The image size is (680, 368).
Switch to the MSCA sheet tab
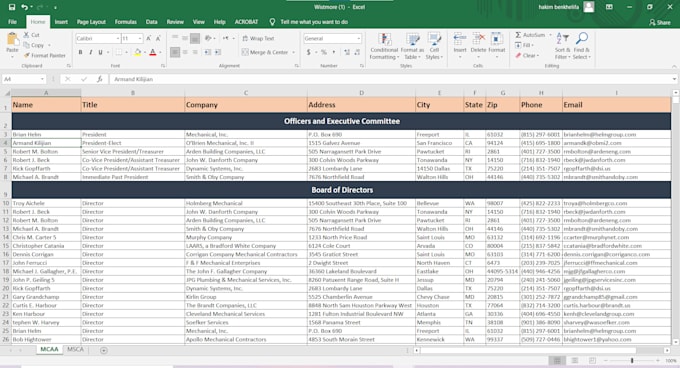(75, 349)
